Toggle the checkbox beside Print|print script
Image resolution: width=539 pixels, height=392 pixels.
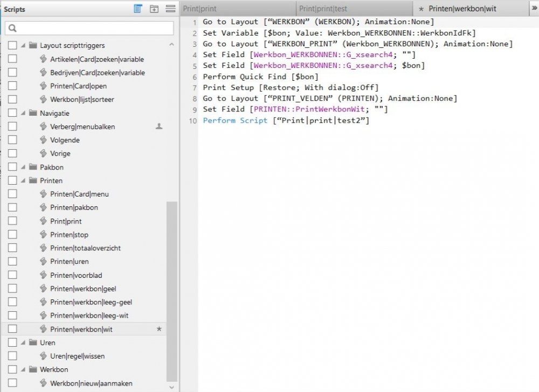pos(12,221)
